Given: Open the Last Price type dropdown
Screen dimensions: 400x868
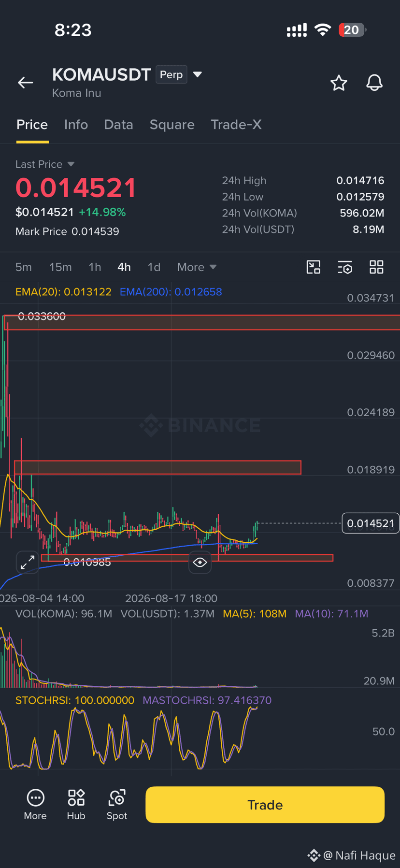Looking at the screenshot, I should pos(45,164).
